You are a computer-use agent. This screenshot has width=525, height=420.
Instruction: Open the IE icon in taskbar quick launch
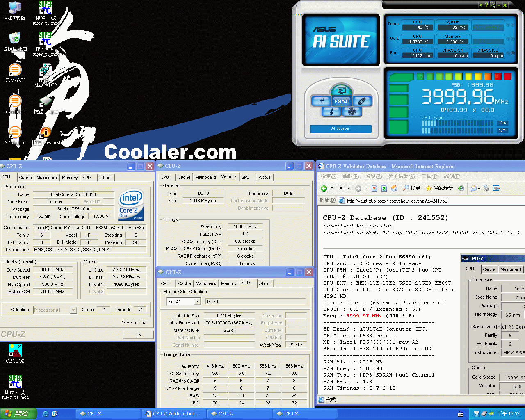[x=46, y=414]
